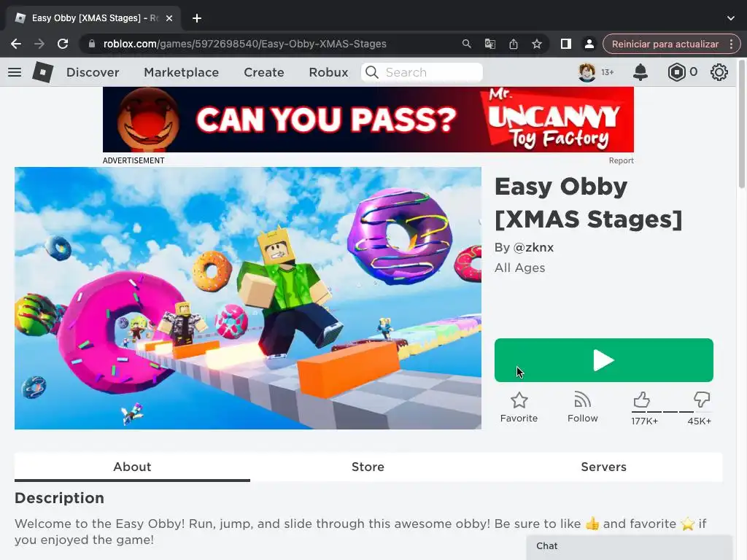Image resolution: width=747 pixels, height=560 pixels.
Task: Open the Roblox hamburger navigation menu
Action: coord(15,72)
